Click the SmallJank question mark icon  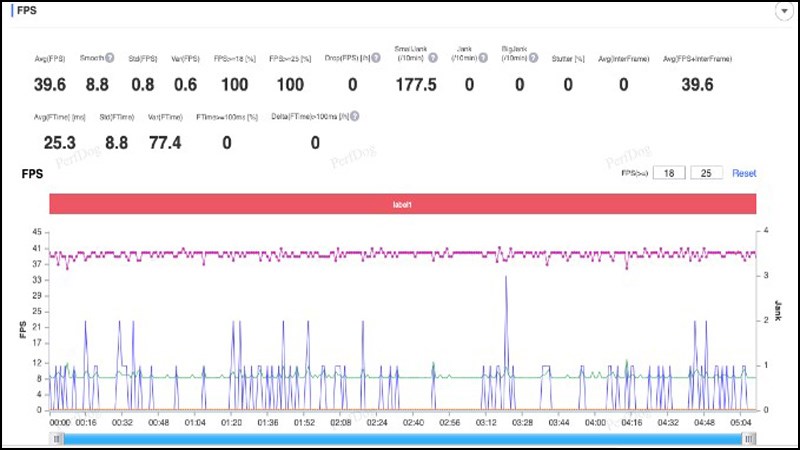pos(433,58)
